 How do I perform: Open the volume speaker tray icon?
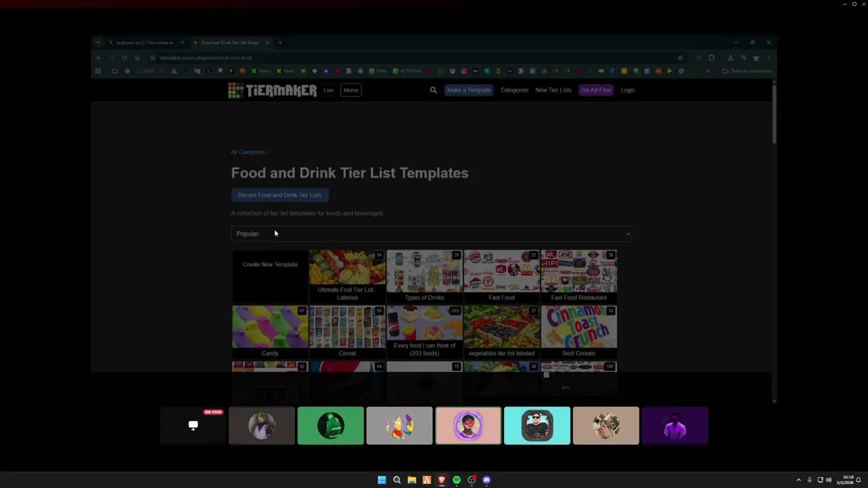(829, 480)
